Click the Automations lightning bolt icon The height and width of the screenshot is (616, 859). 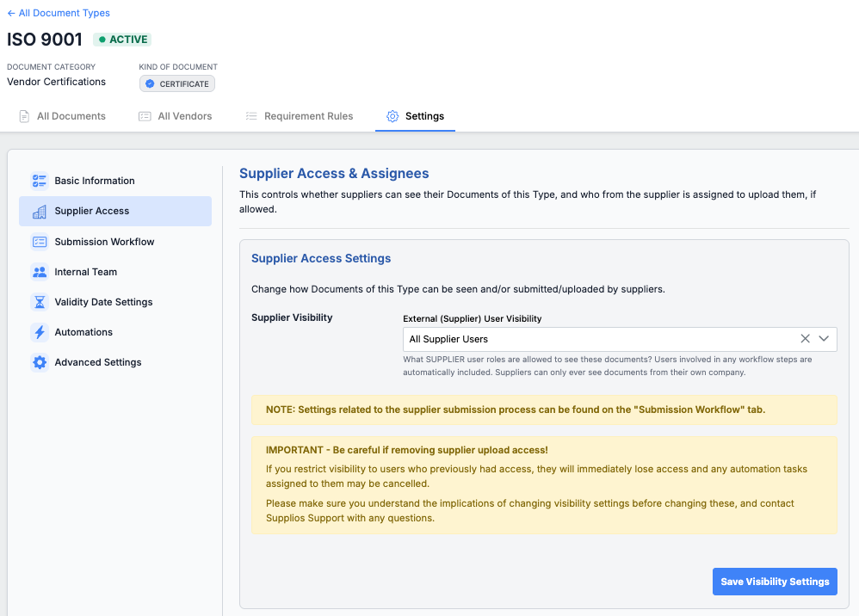click(40, 332)
